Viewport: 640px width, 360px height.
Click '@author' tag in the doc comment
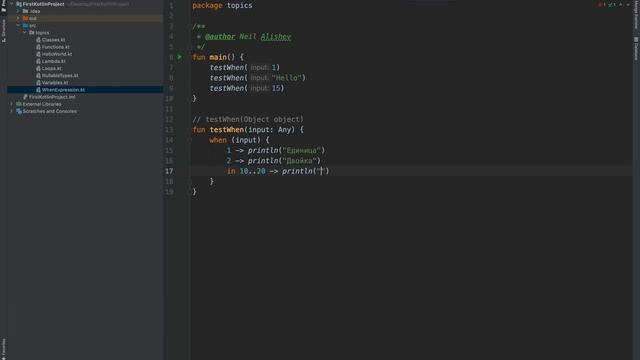[x=220, y=37]
